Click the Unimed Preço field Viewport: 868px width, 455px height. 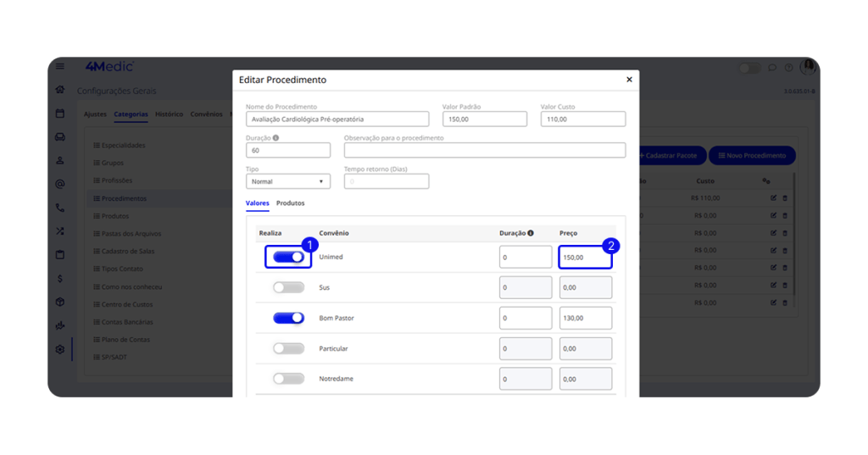[585, 257]
